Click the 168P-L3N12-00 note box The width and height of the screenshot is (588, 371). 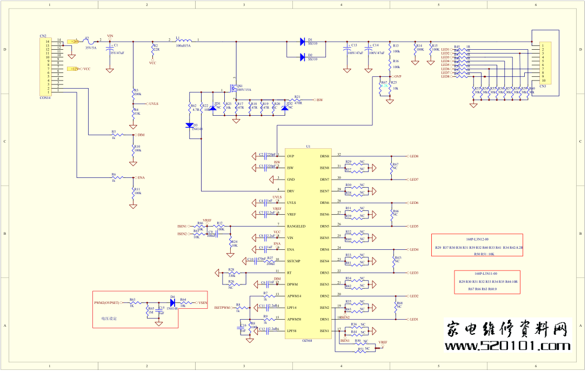tap(478, 245)
